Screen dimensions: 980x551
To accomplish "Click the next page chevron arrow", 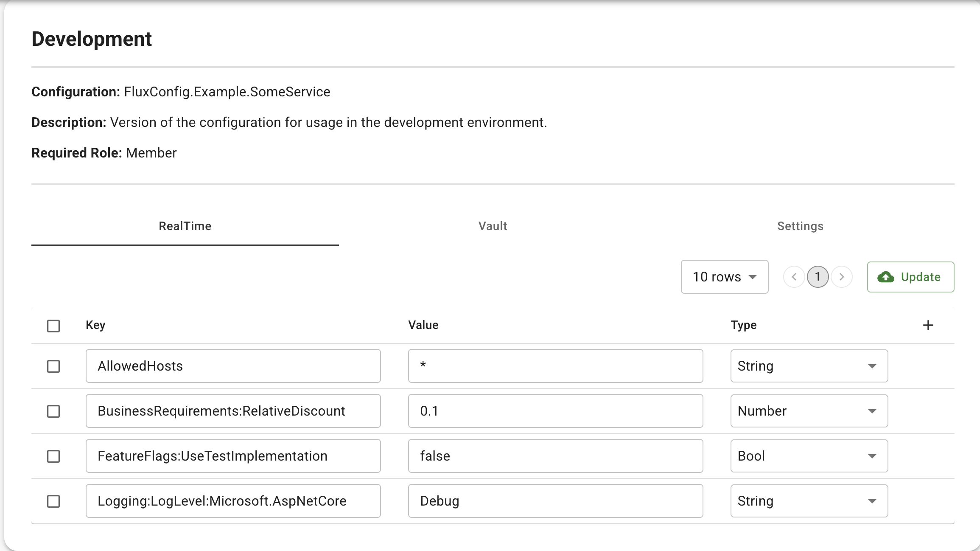I will pyautogui.click(x=842, y=277).
